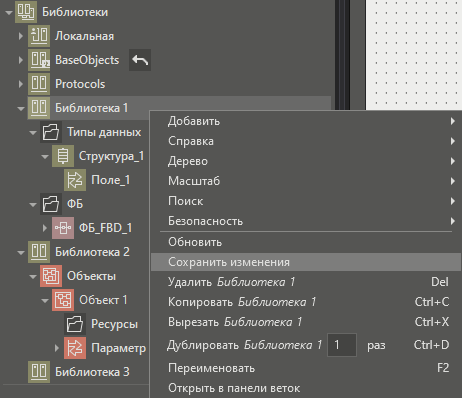Click the Поле_1 field icon

coord(75,180)
